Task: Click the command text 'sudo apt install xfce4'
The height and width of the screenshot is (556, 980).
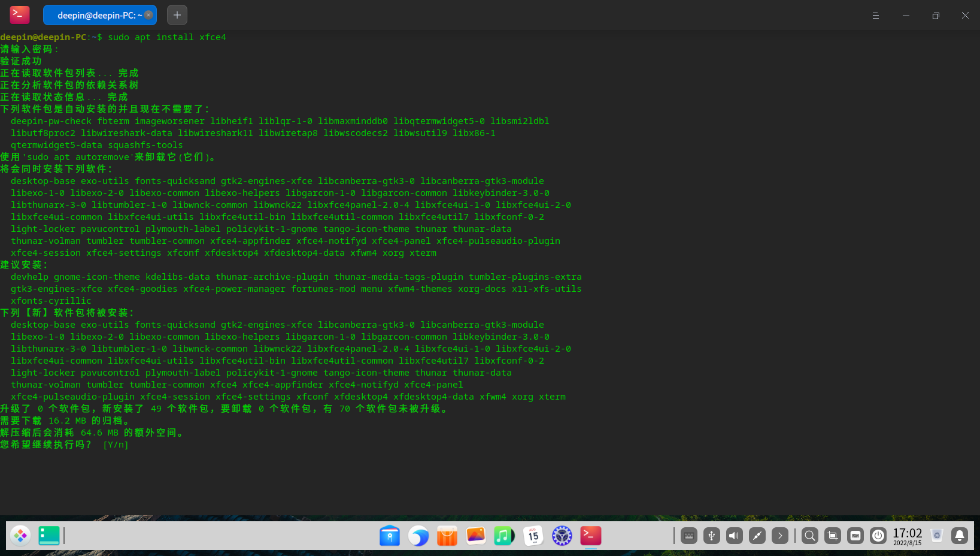Action: 167,37
